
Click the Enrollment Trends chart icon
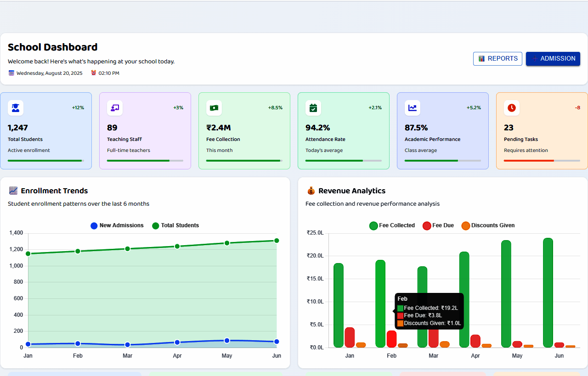(x=13, y=191)
